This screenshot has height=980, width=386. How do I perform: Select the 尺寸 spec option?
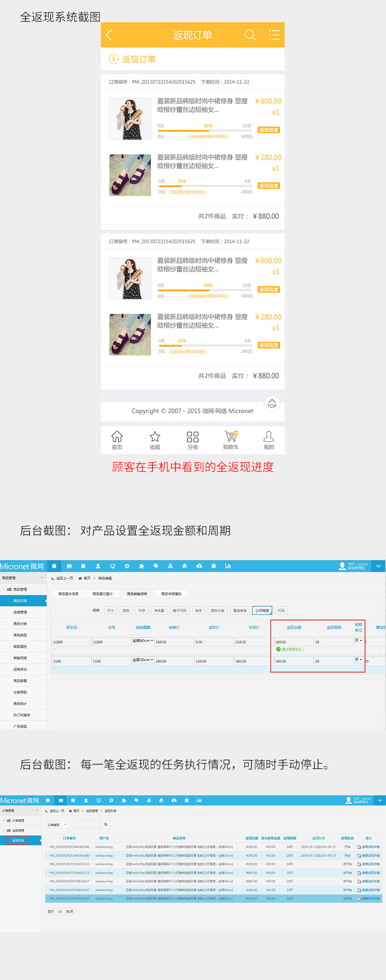110,611
